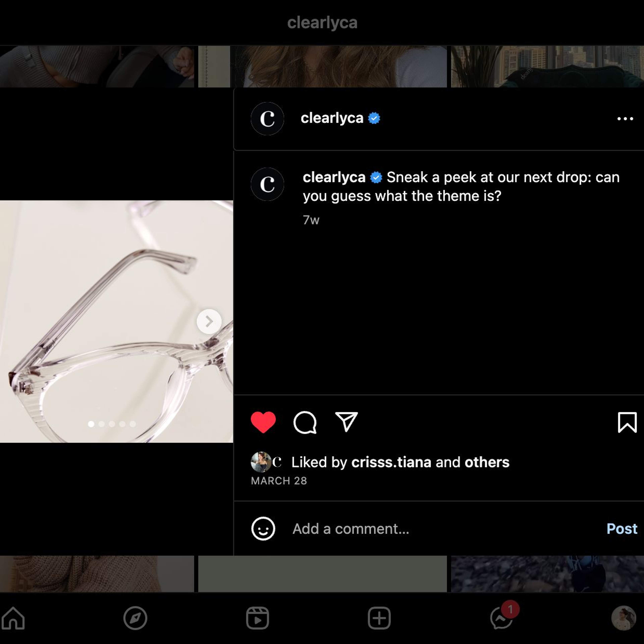Screen dimensions: 644x644
Task: Create new post with plus icon
Action: [x=379, y=618]
